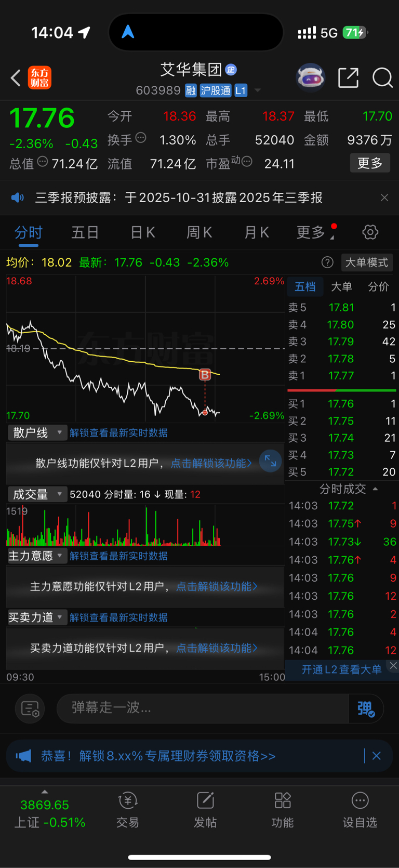399x868 pixels.
Task: Tap the enterprise badge beside 艾华集团
Action: click(x=231, y=69)
